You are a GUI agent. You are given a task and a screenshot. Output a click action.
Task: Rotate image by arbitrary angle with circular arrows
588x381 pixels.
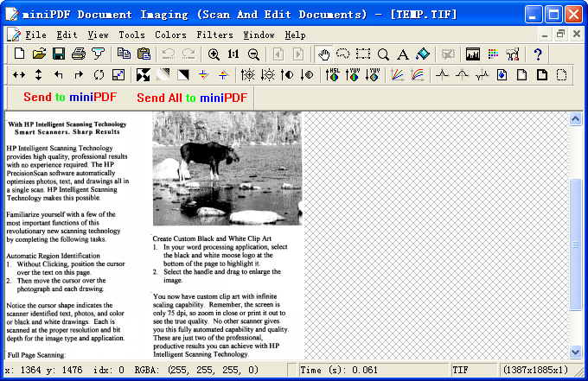coord(99,75)
